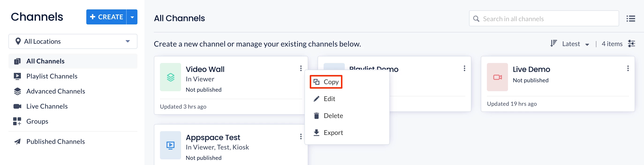Focus the Search in all channels field

[x=544, y=19]
